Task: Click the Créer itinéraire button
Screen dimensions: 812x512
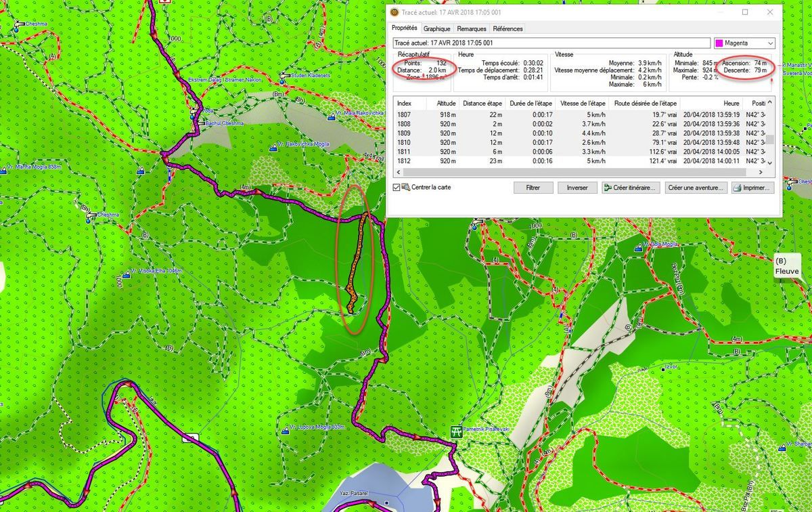Action: point(631,188)
